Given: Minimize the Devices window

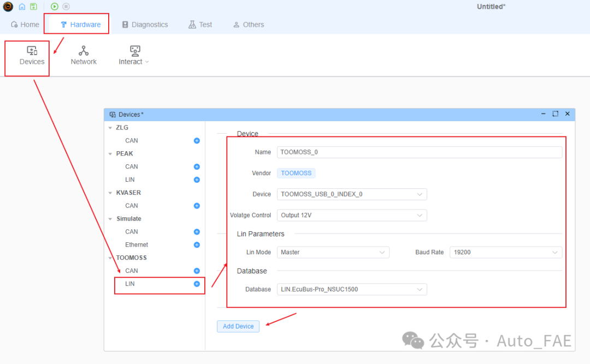Looking at the screenshot, I should point(544,114).
